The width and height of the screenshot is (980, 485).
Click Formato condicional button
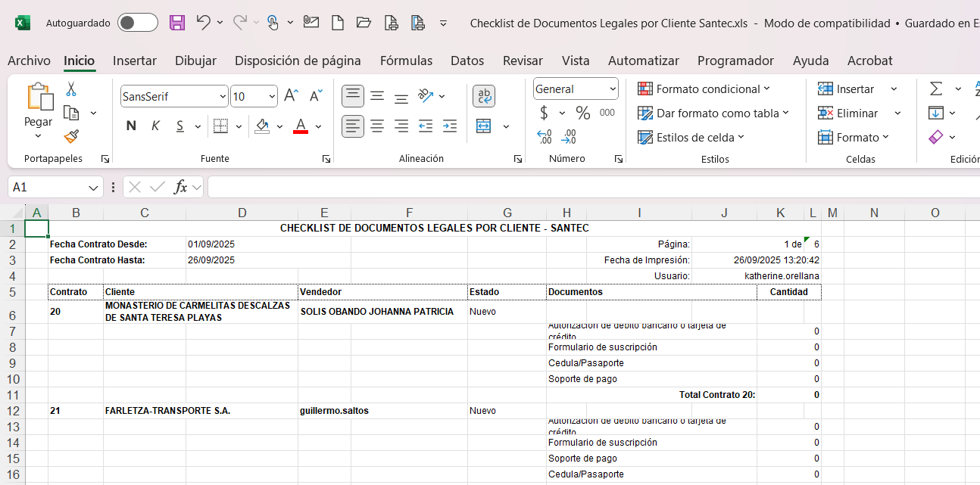pyautogui.click(x=704, y=89)
